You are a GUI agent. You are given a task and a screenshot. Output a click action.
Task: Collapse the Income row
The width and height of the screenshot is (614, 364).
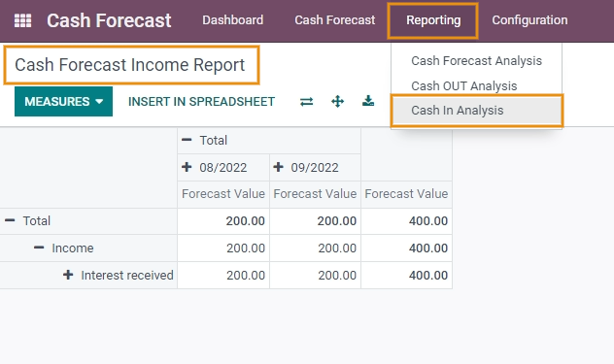39,248
